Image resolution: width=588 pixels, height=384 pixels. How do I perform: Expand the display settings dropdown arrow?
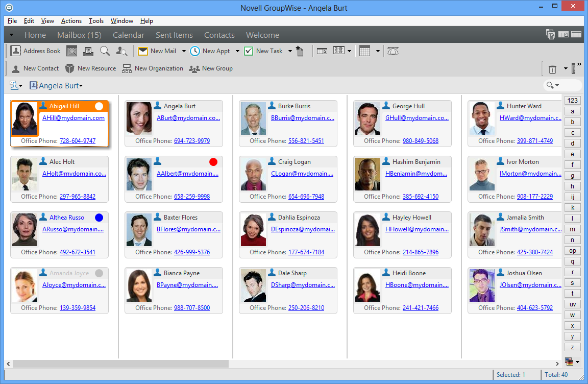[350, 51]
